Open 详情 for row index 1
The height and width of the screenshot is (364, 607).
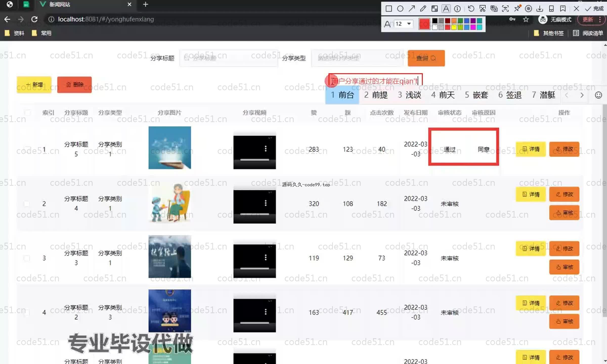[531, 149]
